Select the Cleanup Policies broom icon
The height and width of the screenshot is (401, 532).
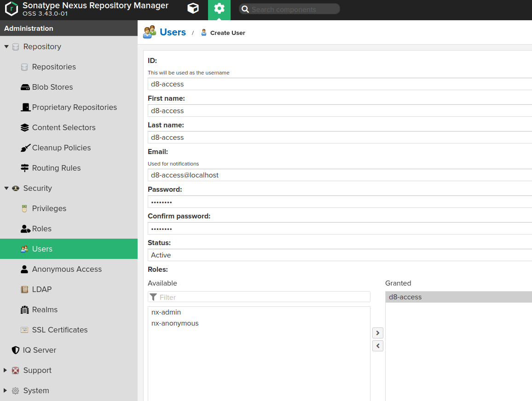pos(26,148)
